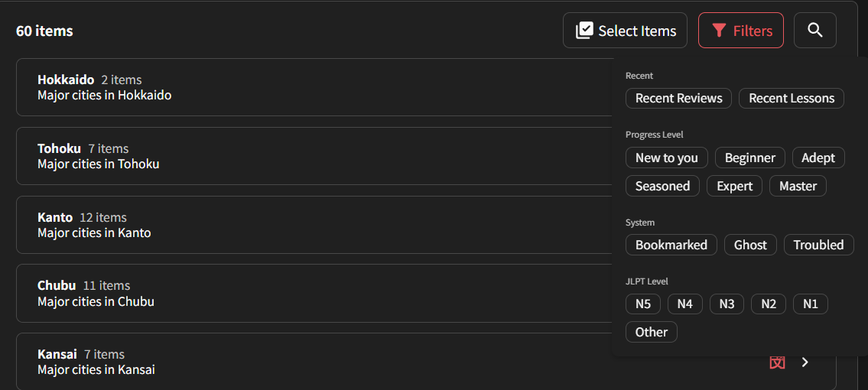868x390 pixels.
Task: Open the search magnifier icon
Action: [x=815, y=31]
